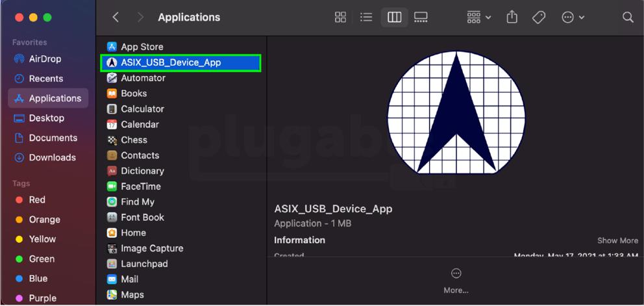Screen dimensions: 644x306
Task: Click the large ASIX app preview image
Action: click(x=456, y=112)
